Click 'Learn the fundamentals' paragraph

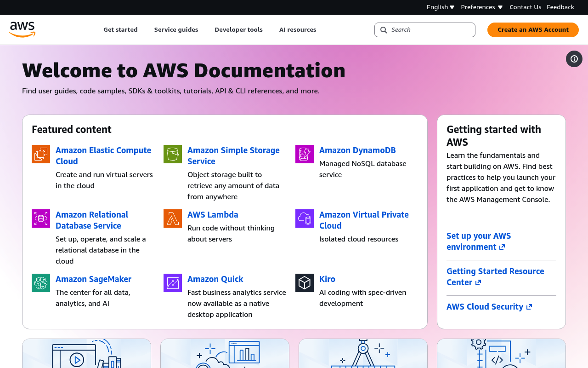pos(501,178)
